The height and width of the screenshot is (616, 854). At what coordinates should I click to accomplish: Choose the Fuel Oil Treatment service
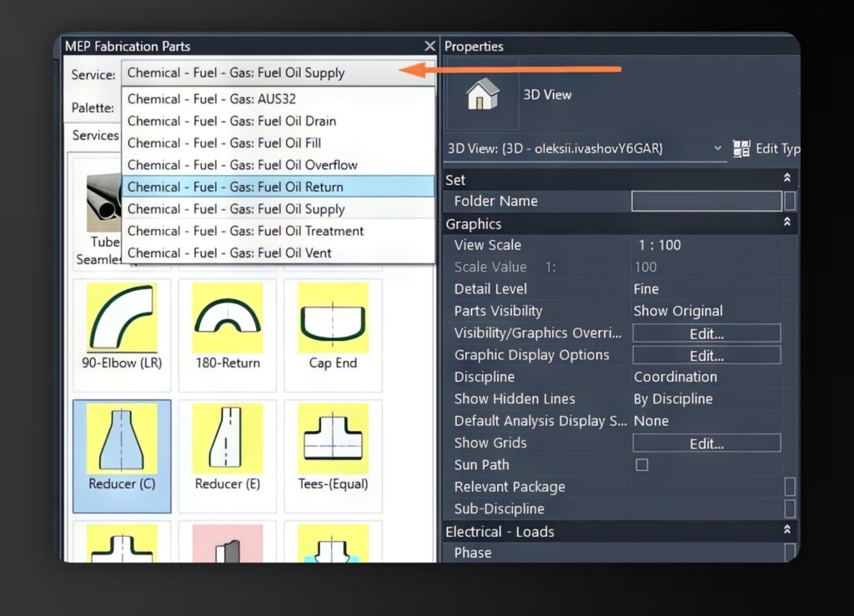pos(278,231)
